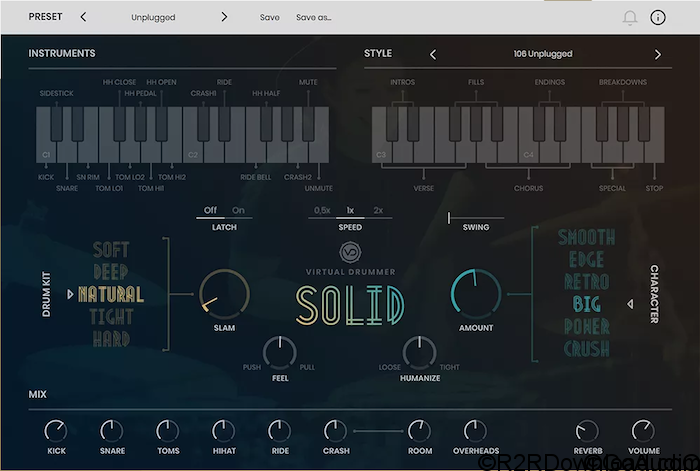Click the Overheads mix knob
Viewport: 700px width, 471px height.
click(475, 431)
